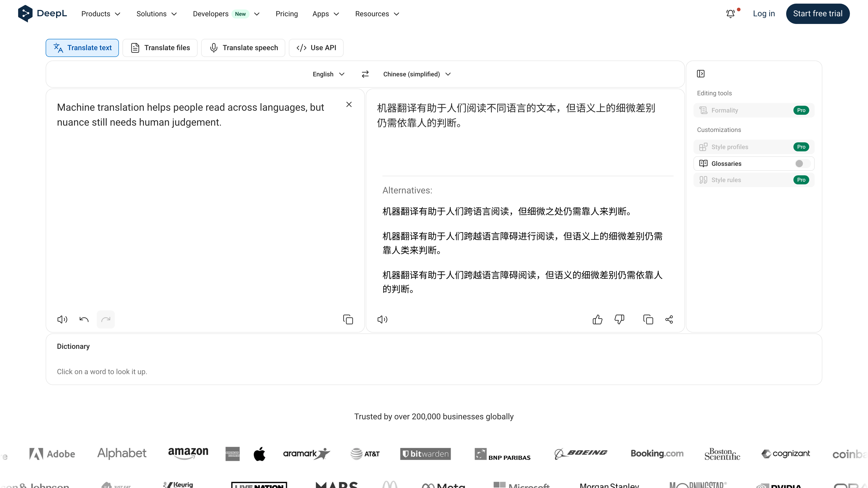Image resolution: width=868 pixels, height=488 pixels.
Task: Click the AT&T logo
Action: [x=365, y=454]
